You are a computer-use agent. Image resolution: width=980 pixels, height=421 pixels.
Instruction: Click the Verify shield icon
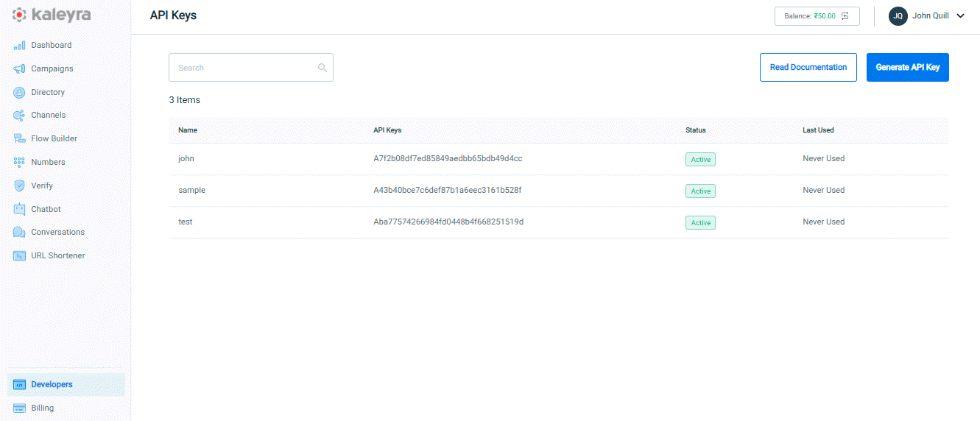(19, 186)
